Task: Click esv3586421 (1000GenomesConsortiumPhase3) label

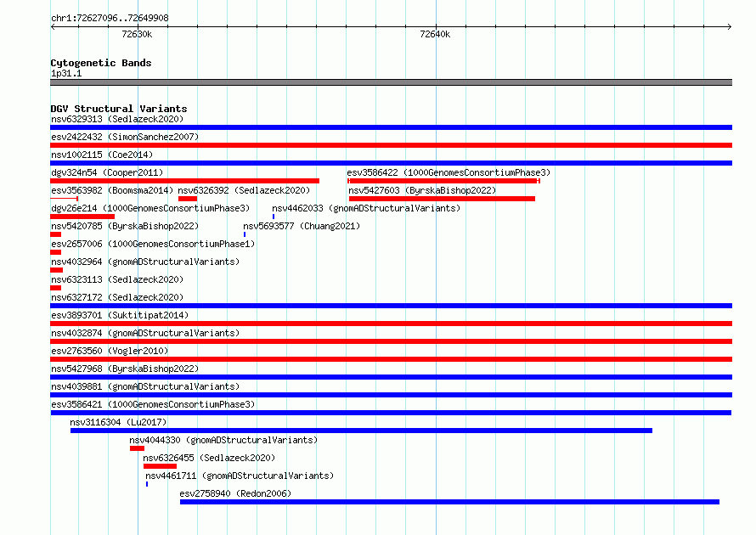Action: 153,404
